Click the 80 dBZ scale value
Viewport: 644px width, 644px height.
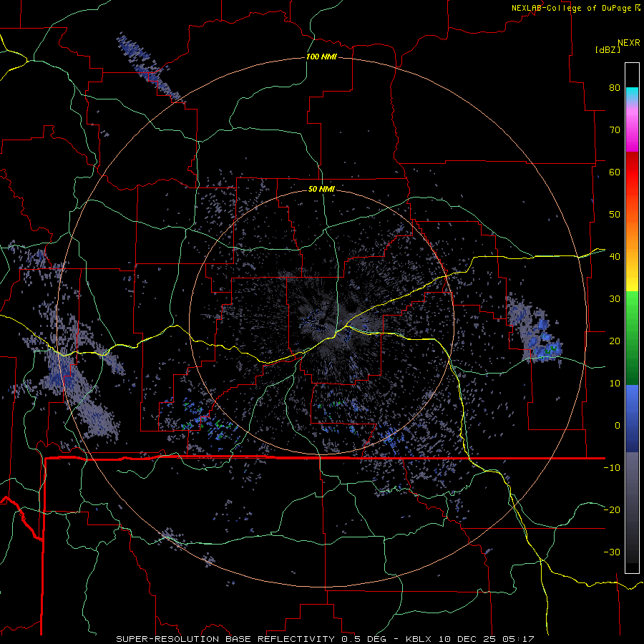(615, 87)
